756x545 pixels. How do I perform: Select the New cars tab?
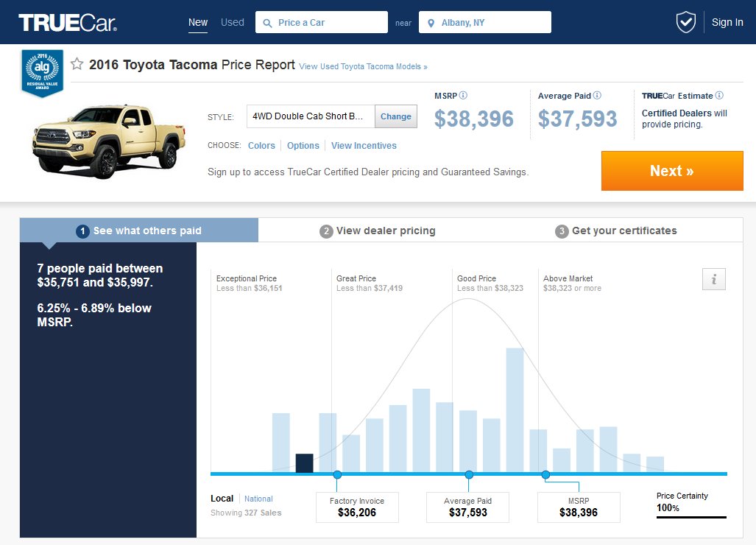pos(198,23)
